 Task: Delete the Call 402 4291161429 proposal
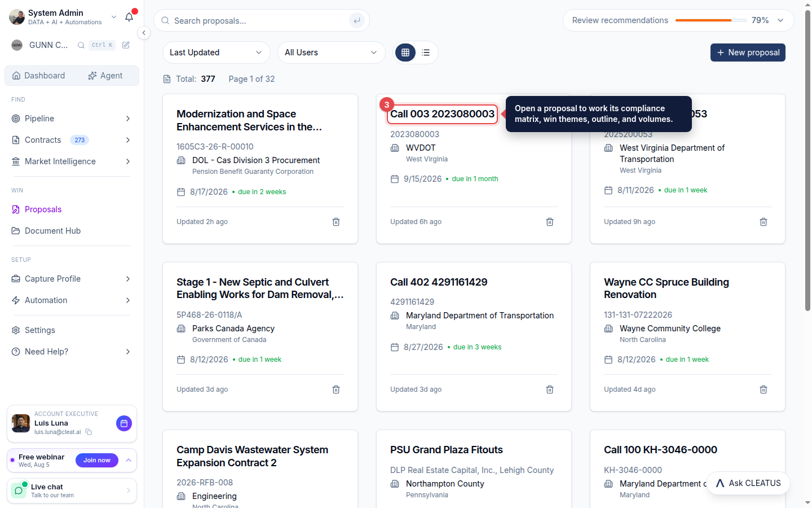pos(550,389)
